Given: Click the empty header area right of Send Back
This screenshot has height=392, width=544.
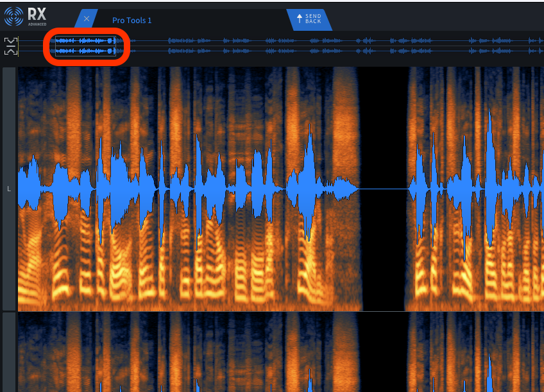Looking at the screenshot, I should tap(436, 19).
